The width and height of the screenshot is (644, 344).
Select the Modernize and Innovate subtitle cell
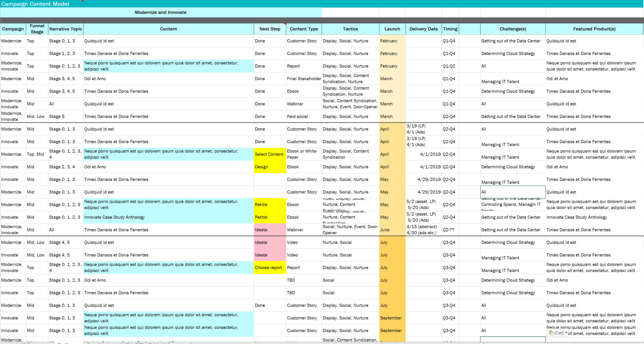point(160,12)
